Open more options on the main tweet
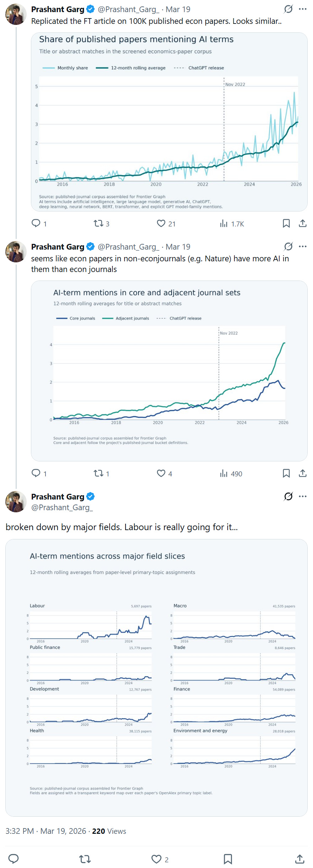The height and width of the screenshot is (868, 313). click(x=303, y=496)
